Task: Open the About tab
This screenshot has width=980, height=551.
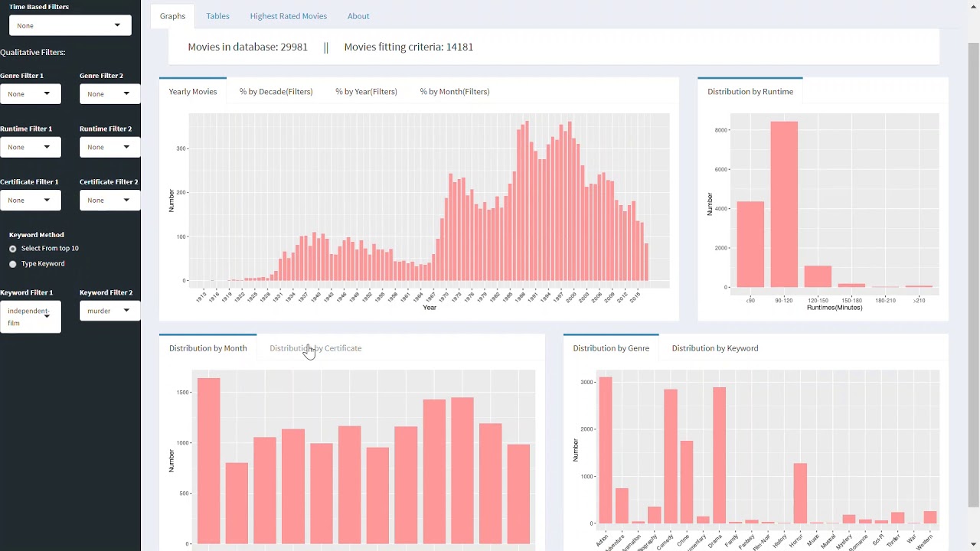Action: coord(358,16)
